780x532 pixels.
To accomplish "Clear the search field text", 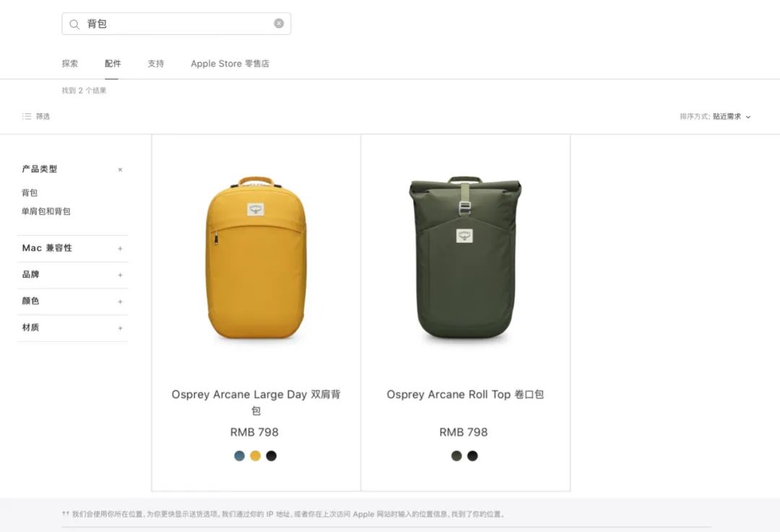I will click(279, 23).
